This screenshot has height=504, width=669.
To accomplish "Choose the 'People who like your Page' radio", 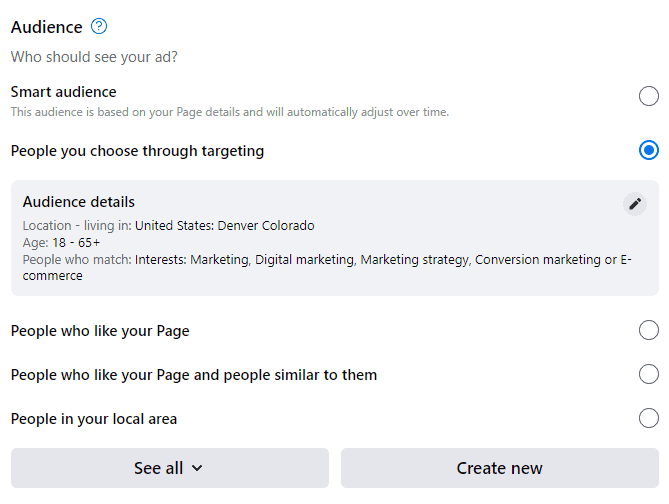I will coord(649,330).
